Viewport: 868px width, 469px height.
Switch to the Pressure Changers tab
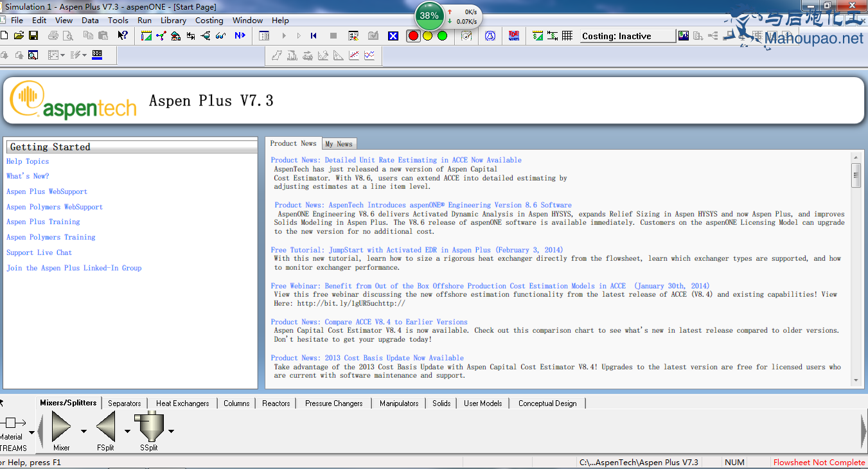coord(334,403)
